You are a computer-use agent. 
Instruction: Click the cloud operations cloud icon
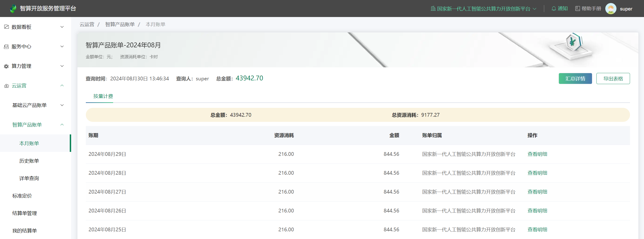pyautogui.click(x=7, y=86)
